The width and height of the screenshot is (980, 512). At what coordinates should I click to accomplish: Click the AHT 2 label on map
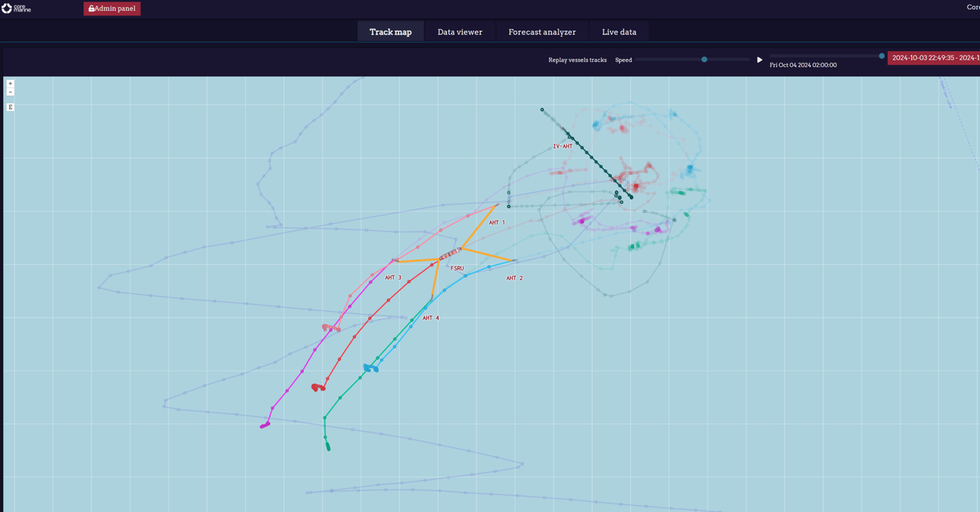[514, 278]
